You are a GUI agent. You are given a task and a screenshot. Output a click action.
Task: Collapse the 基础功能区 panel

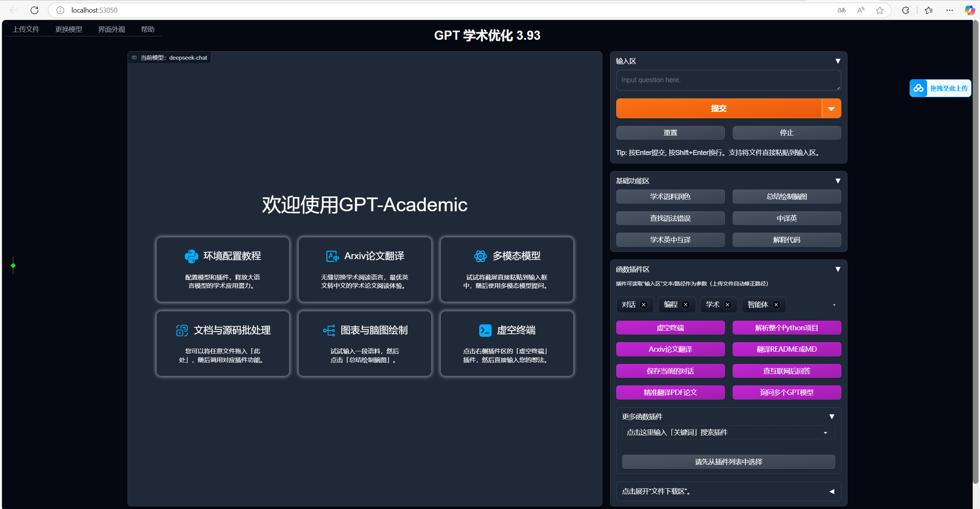pyautogui.click(x=838, y=181)
